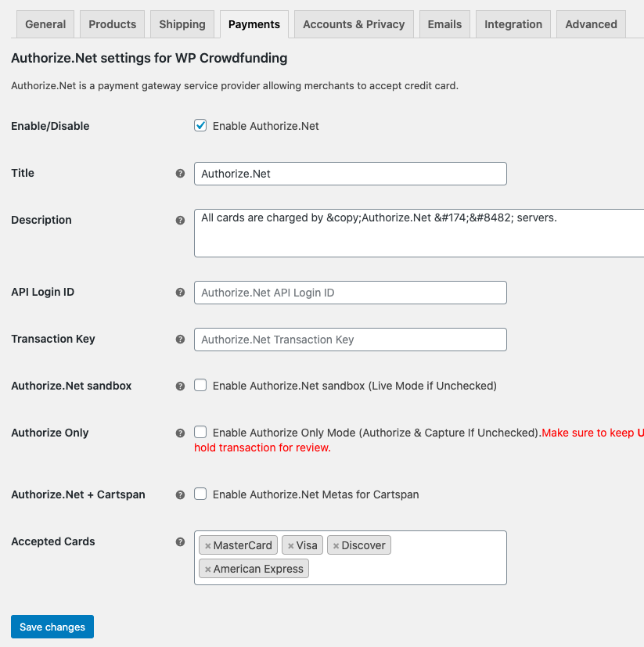Tick Enable Authorize Only Mode checkbox
The width and height of the screenshot is (644, 647).
click(200, 432)
